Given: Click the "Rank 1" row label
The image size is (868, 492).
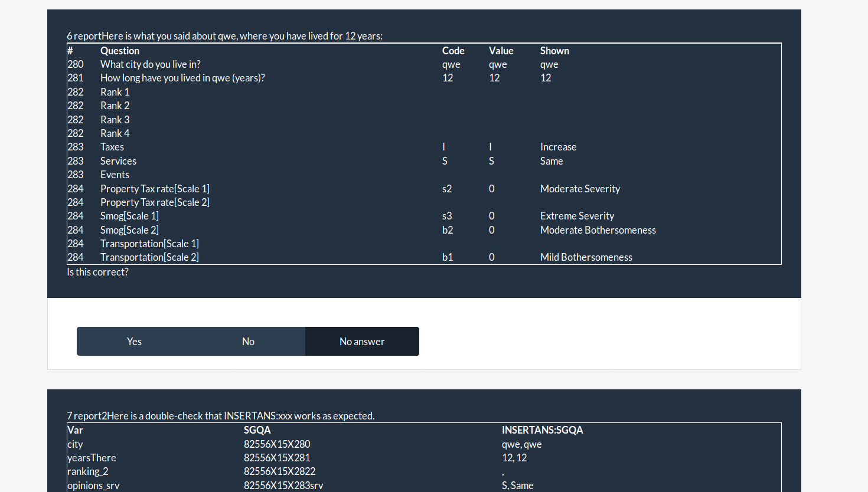Looking at the screenshot, I should point(115,92).
